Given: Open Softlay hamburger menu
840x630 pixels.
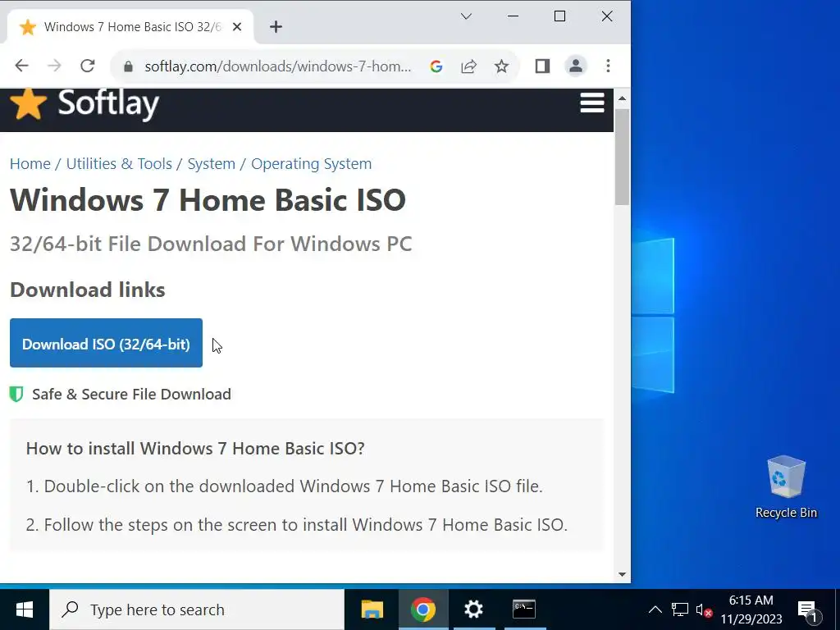Looking at the screenshot, I should click(x=592, y=103).
